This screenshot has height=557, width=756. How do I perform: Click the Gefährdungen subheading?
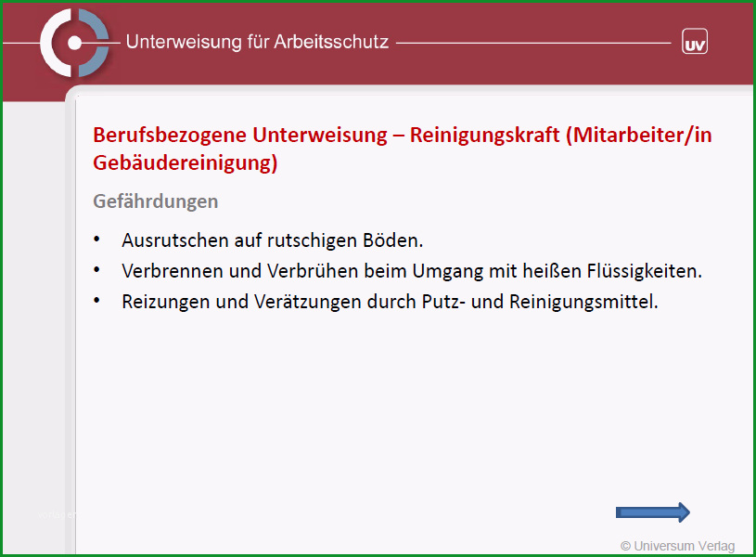tap(155, 201)
